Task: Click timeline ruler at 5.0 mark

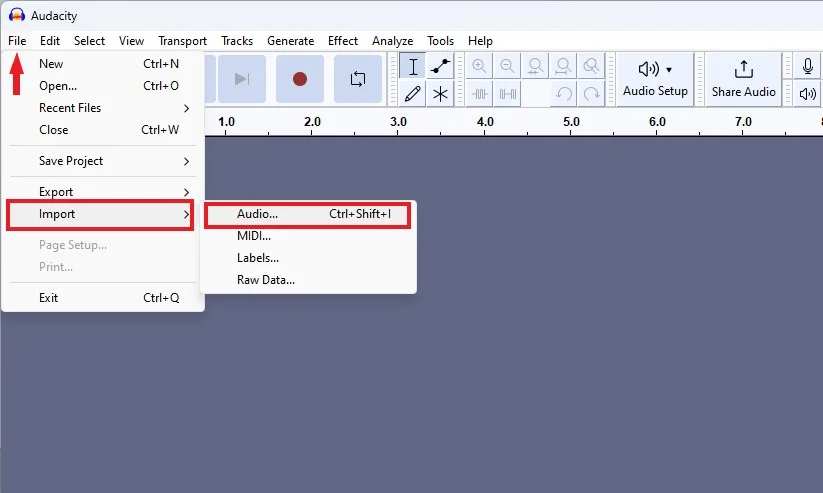Action: [571, 122]
